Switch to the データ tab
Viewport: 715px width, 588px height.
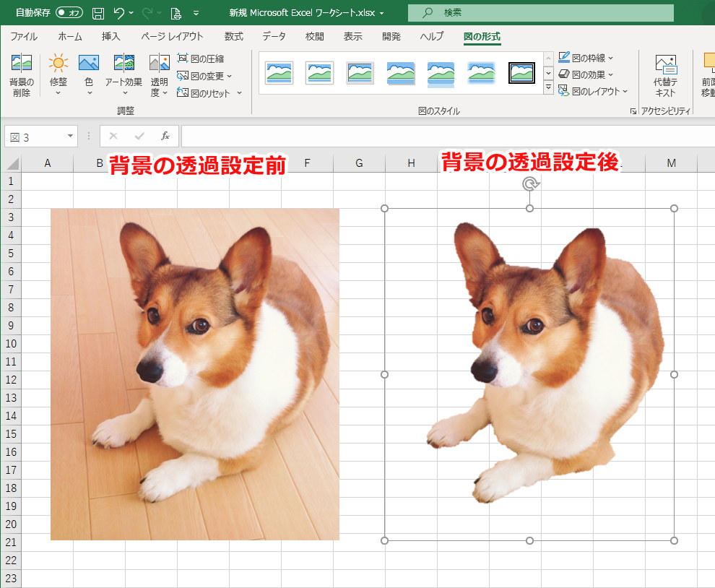coord(274,37)
